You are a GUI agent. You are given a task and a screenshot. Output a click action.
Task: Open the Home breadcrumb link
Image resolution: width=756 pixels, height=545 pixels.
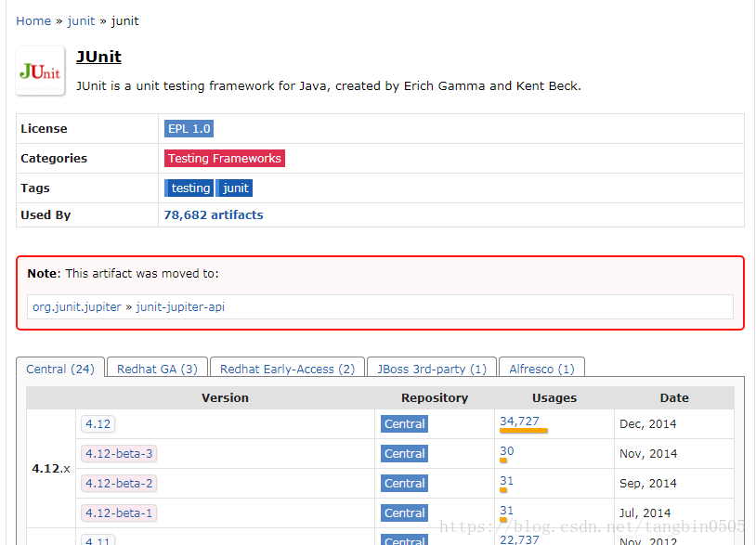click(x=33, y=21)
